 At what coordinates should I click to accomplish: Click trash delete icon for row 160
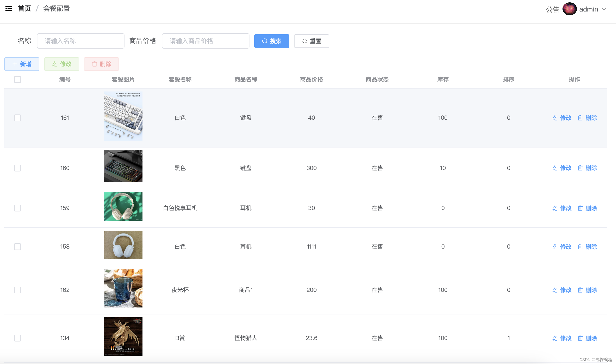(580, 168)
